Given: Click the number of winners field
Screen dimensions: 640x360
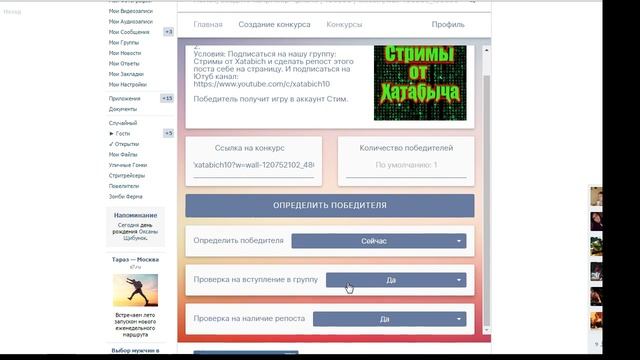Looking at the screenshot, I should click(406, 165).
